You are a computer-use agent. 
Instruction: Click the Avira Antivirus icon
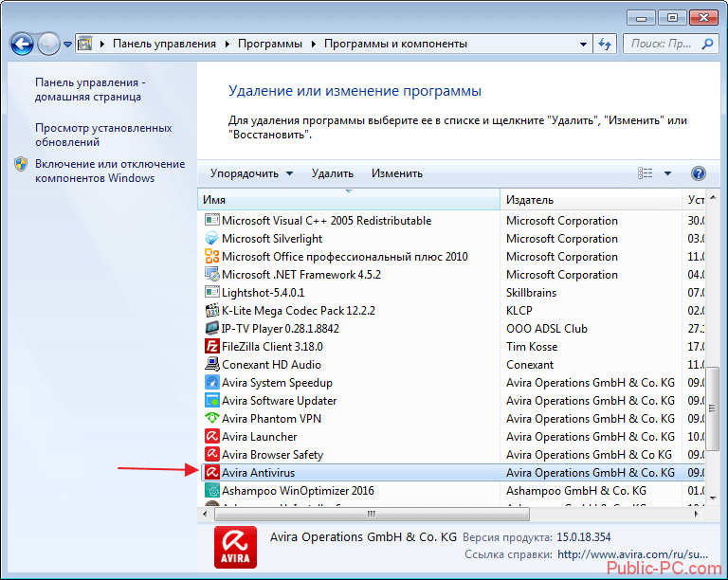pyautogui.click(x=212, y=472)
